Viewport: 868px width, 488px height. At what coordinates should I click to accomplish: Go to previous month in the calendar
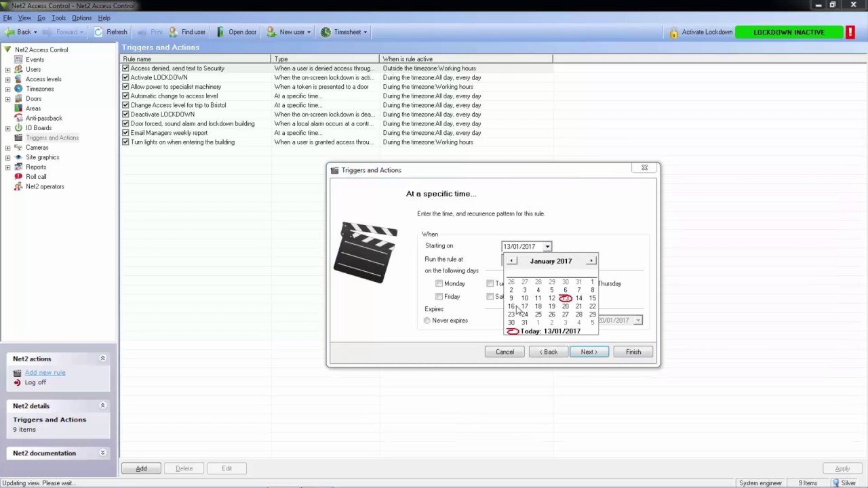[512, 261]
